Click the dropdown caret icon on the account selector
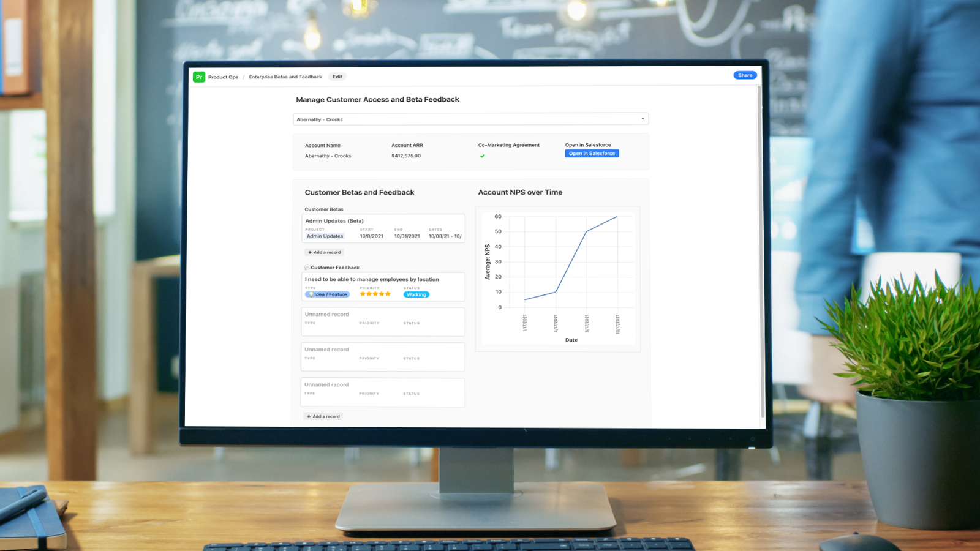Image resolution: width=980 pixels, height=551 pixels. coord(642,118)
